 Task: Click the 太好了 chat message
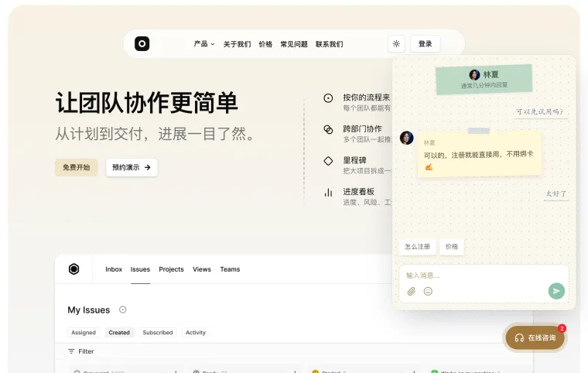coord(556,194)
